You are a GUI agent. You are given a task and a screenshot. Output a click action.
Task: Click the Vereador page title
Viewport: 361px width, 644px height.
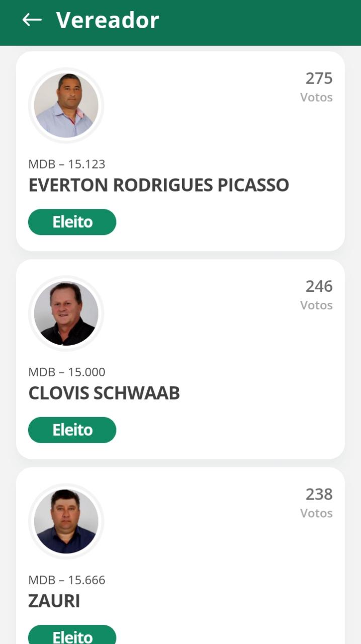(x=108, y=20)
